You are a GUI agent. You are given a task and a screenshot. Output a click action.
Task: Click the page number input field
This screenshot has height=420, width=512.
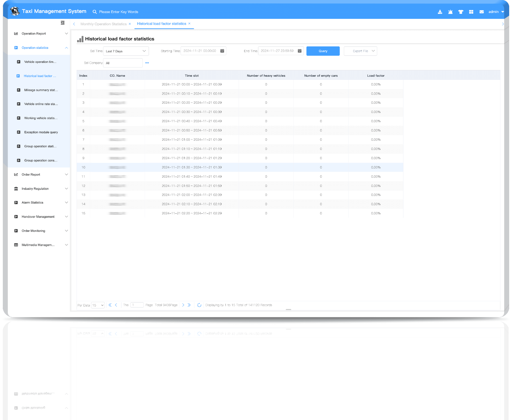pyautogui.click(x=137, y=305)
